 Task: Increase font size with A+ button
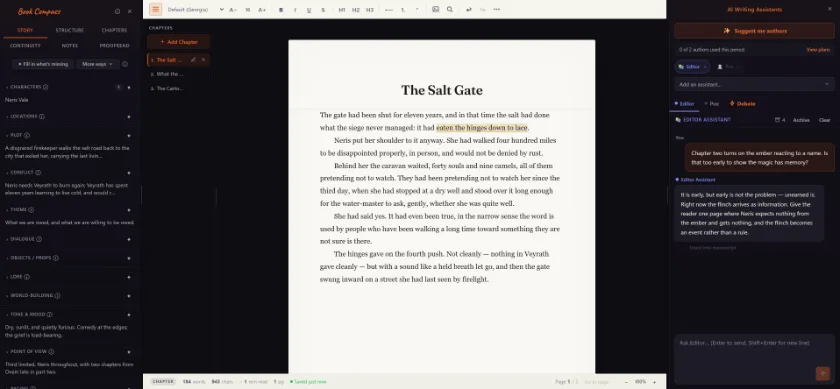[262, 10]
